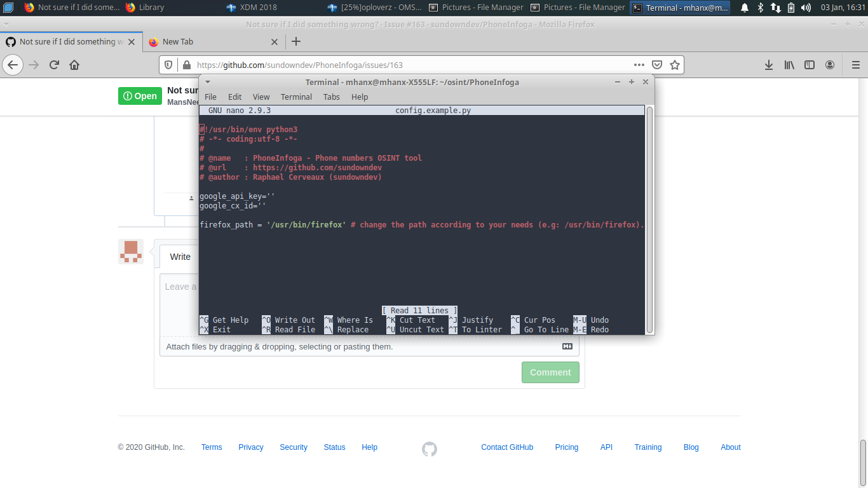Open the sidebar toggle icon
Viewport: 868px width, 488px height.
click(x=809, y=64)
